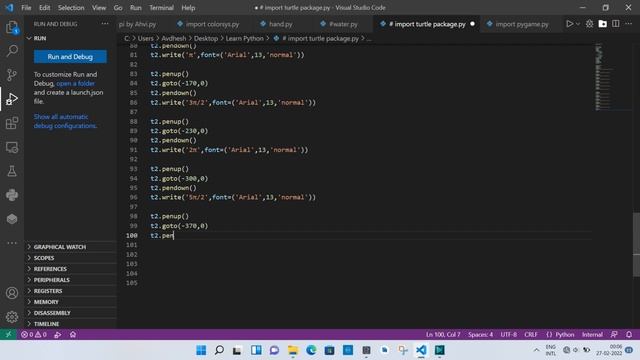Expand the PERIPHERALS section
Image resolution: width=640 pixels, height=360 pixels.
70,280
